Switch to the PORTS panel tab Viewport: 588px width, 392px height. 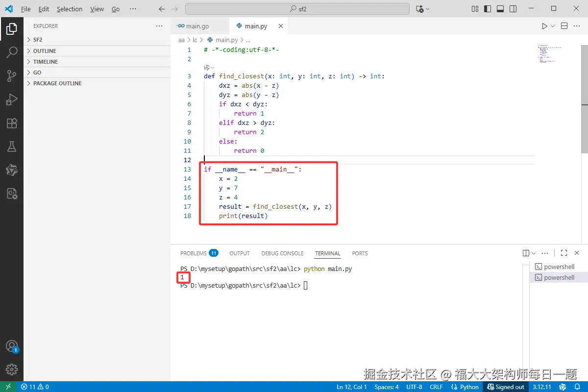pyautogui.click(x=360, y=253)
